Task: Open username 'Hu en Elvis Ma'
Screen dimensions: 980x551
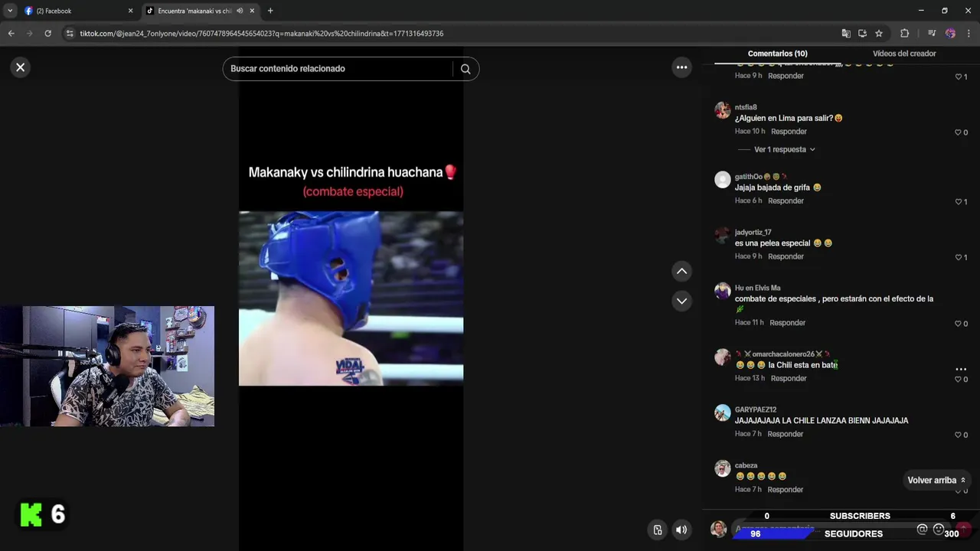Action: pyautogui.click(x=757, y=289)
